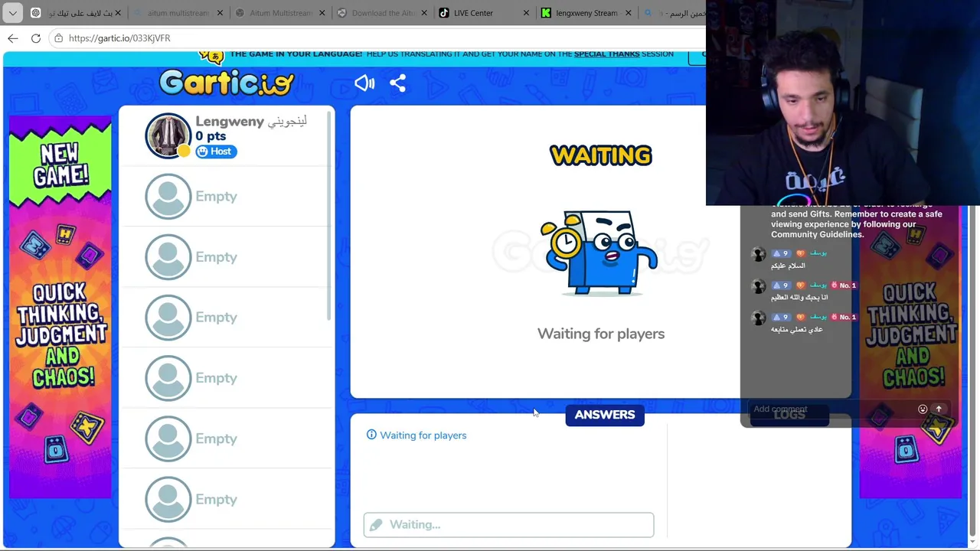Screen dimensions: 980x551
Task: Click the player list scrollbar
Action: point(330,214)
